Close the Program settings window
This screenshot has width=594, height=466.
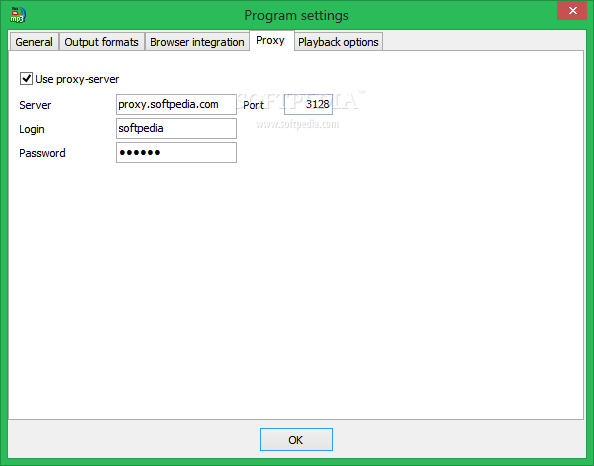click(x=572, y=11)
